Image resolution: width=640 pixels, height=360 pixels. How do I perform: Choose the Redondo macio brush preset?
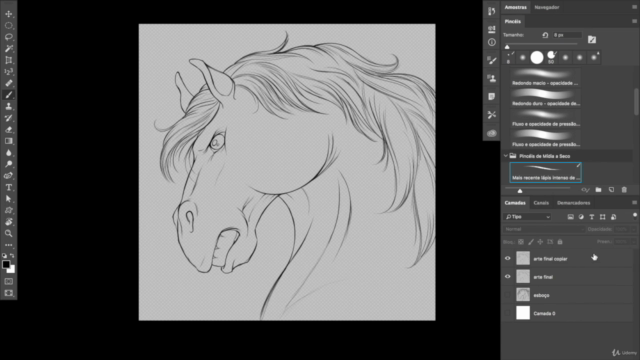coord(545,78)
